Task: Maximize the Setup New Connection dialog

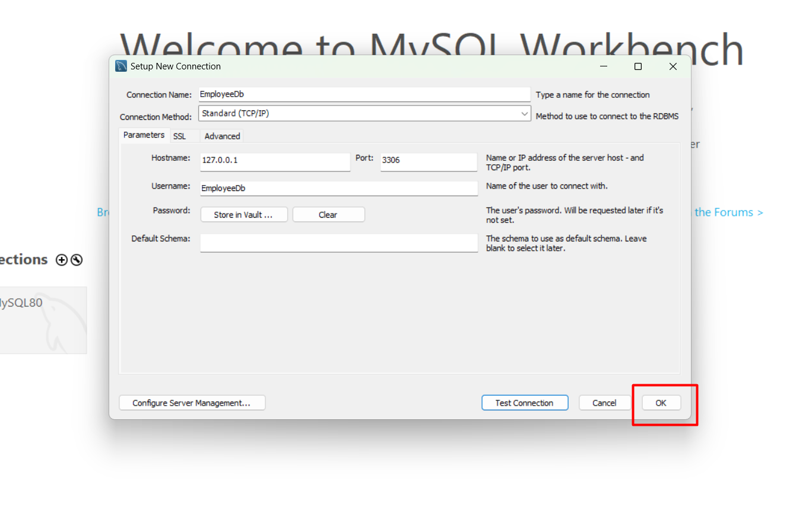Action: (x=638, y=66)
